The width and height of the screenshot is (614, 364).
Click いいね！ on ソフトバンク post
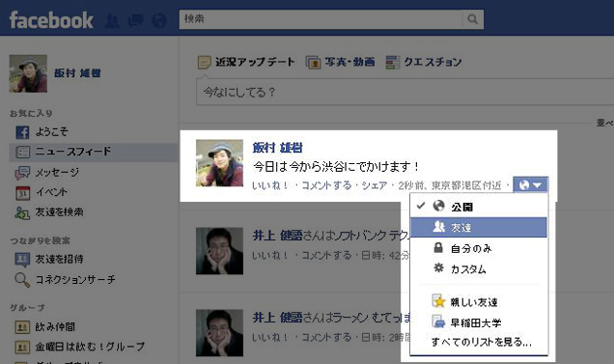pyautogui.click(x=270, y=256)
